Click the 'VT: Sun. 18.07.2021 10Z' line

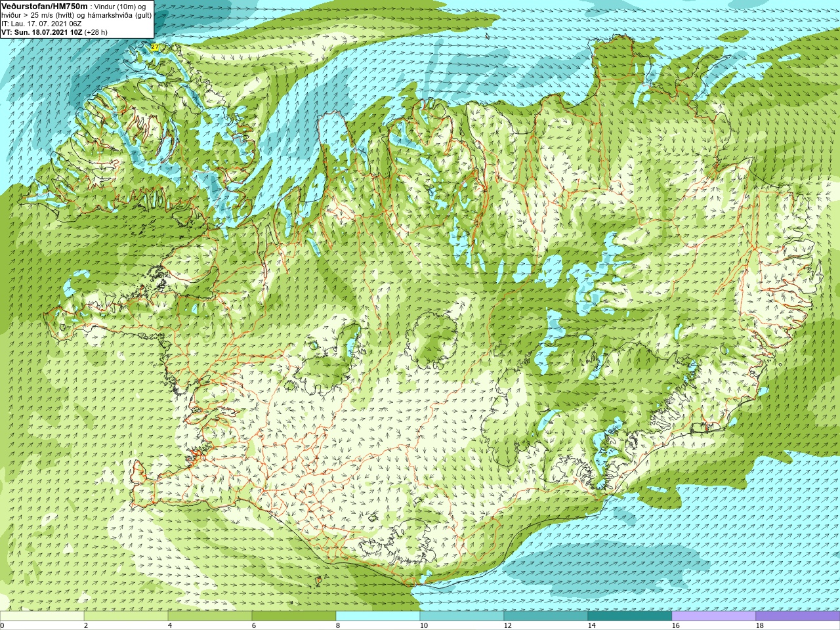[x=42, y=31]
